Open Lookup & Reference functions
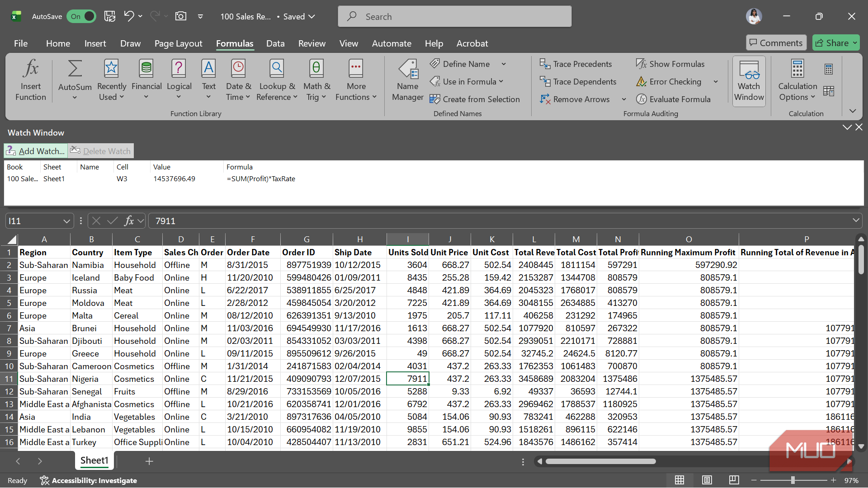The height and width of the screenshot is (488, 868). pyautogui.click(x=277, y=80)
